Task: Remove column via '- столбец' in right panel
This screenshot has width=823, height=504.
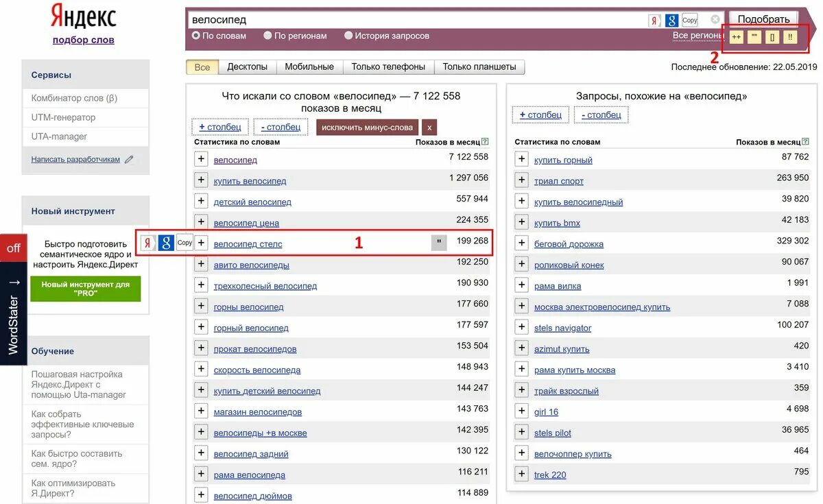Action: coord(601,115)
